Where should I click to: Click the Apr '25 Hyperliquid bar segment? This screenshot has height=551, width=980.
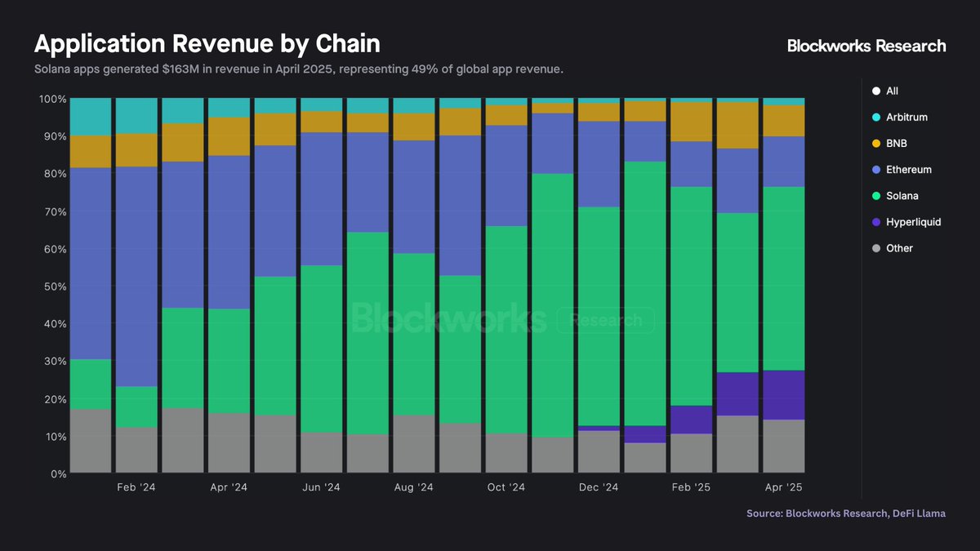tap(783, 395)
